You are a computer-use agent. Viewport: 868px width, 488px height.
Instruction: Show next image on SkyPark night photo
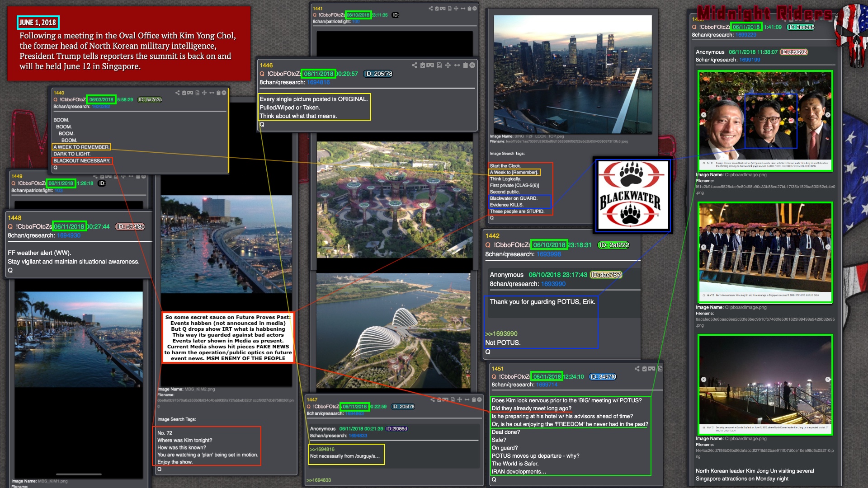(828, 380)
